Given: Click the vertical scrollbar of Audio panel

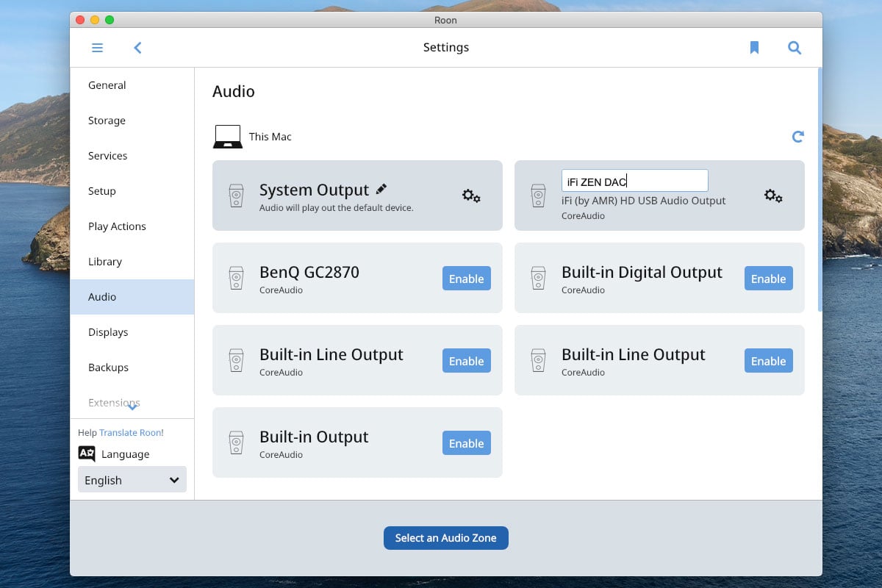Looking at the screenshot, I should click(x=820, y=190).
